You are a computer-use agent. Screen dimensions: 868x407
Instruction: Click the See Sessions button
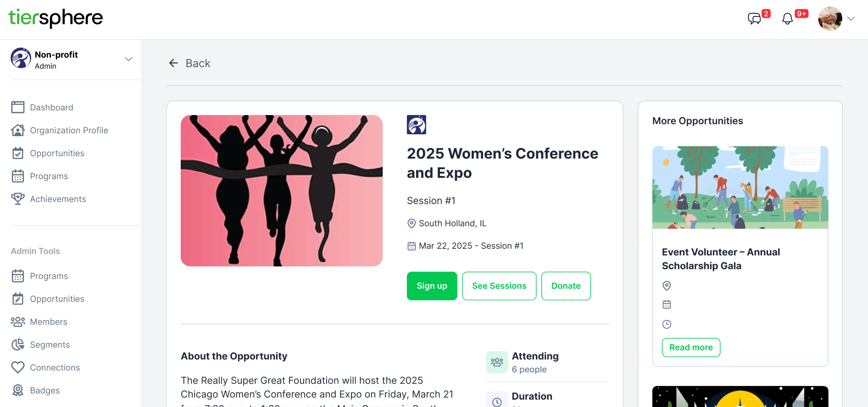(499, 286)
